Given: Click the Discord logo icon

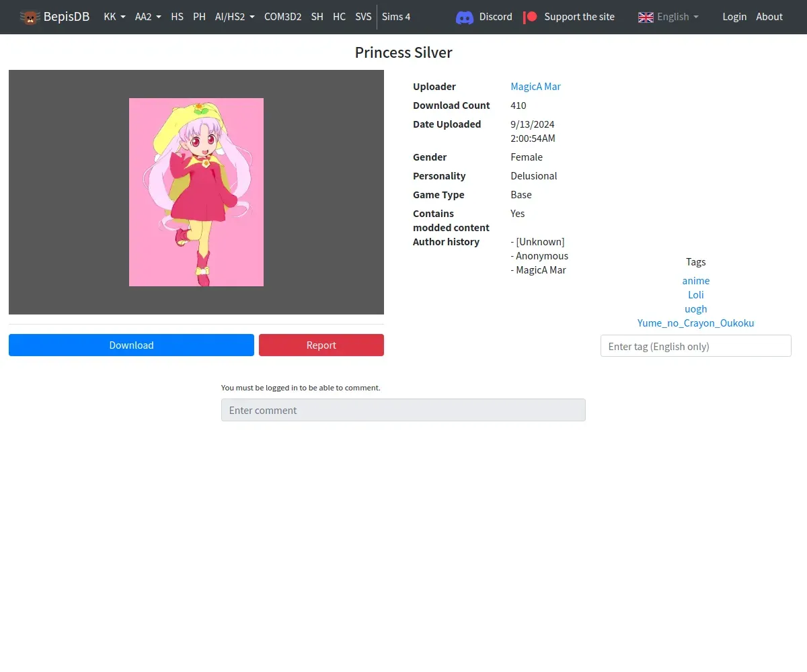Looking at the screenshot, I should tap(465, 17).
